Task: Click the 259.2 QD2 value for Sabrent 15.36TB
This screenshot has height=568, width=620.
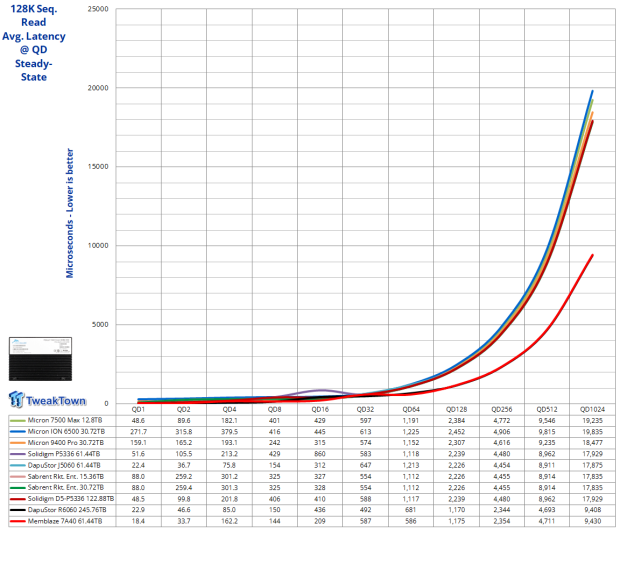Action: pos(183,476)
